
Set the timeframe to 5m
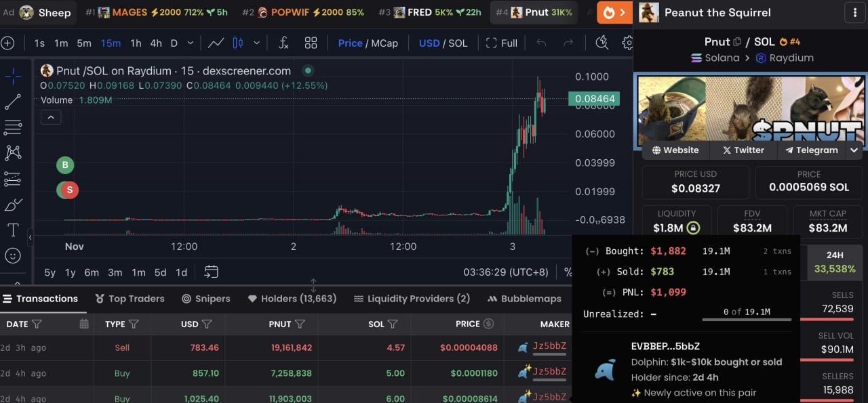click(x=84, y=43)
